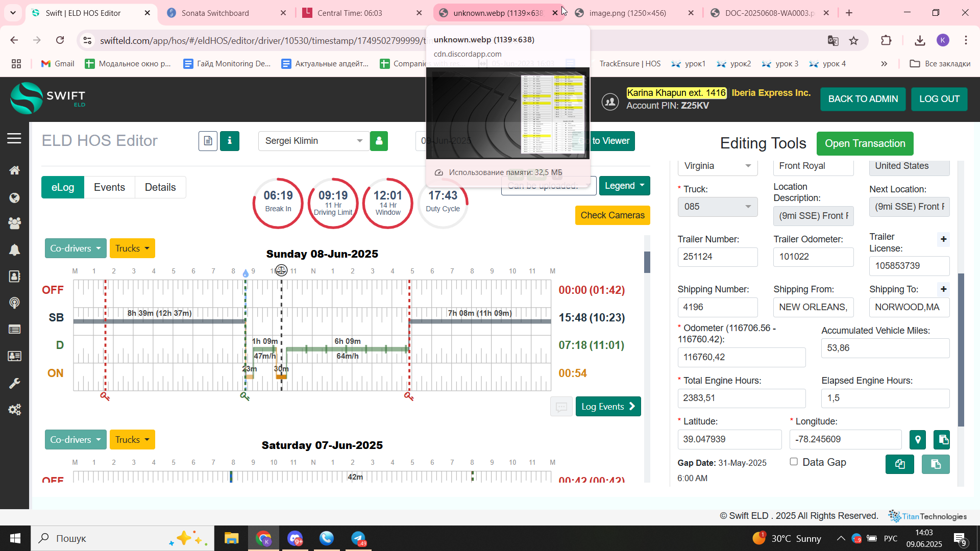Click the Latitude input field
This screenshot has width=980, height=551.
(x=729, y=439)
